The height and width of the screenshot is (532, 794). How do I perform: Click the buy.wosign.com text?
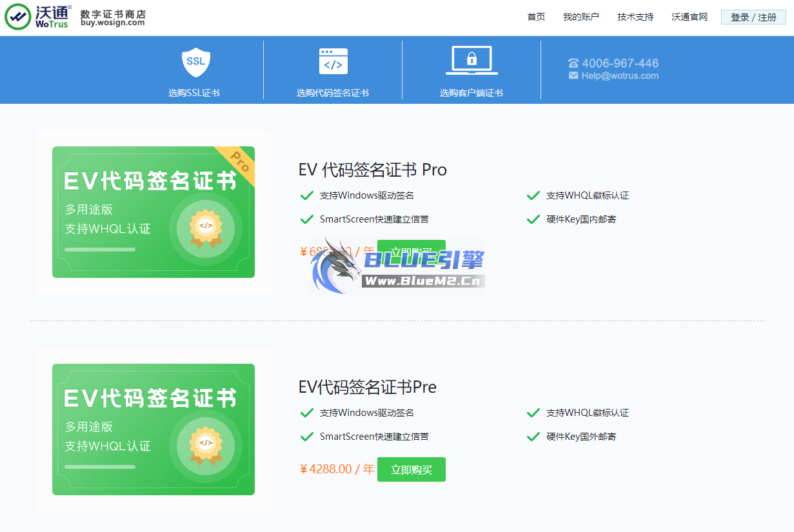113,23
